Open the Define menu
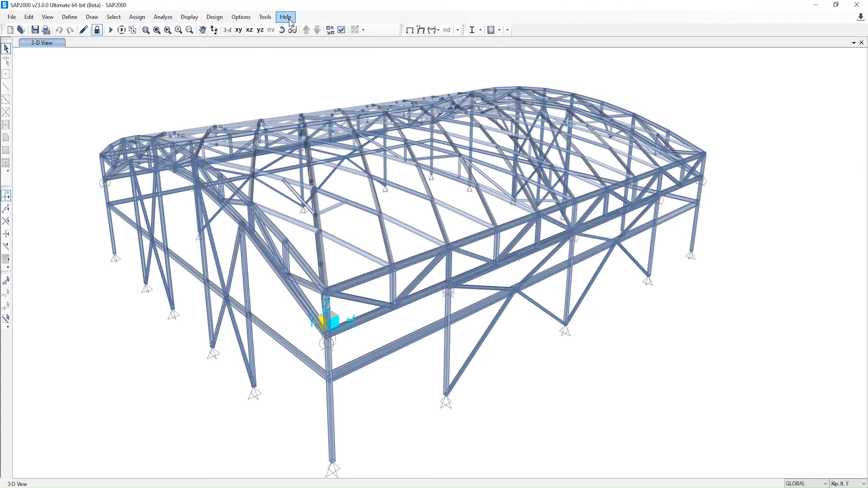Image resolution: width=868 pixels, height=488 pixels. [x=70, y=17]
